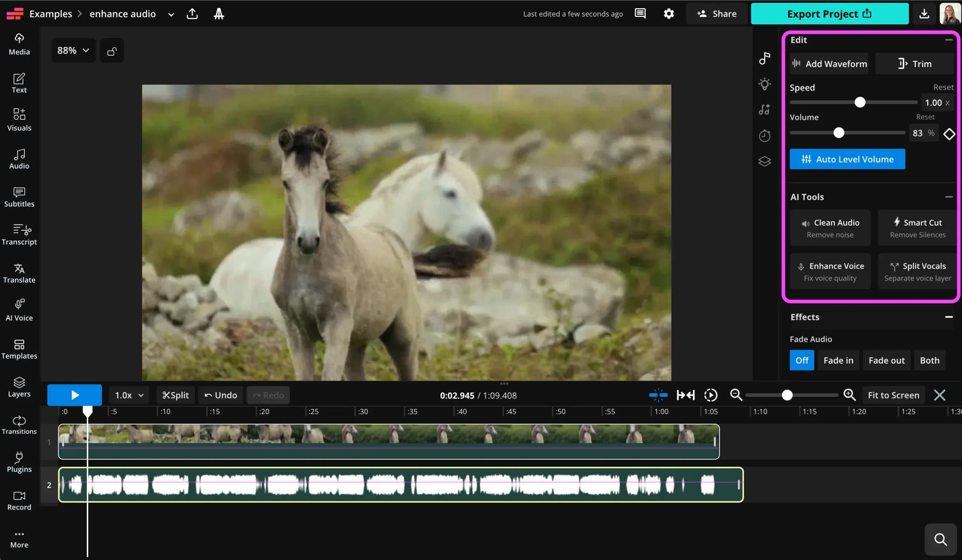The width and height of the screenshot is (962, 560).
Task: Open the Subtitles panel in sidebar
Action: 19,197
